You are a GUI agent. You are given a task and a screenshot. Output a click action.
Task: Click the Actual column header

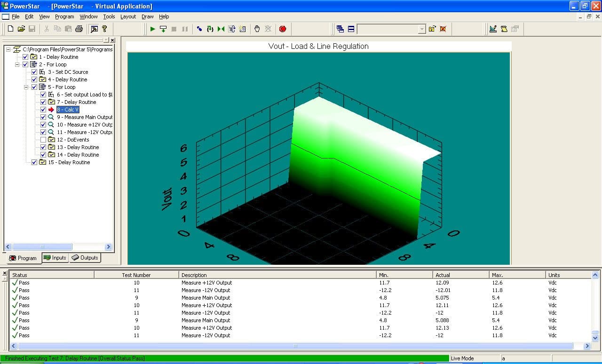pos(461,275)
